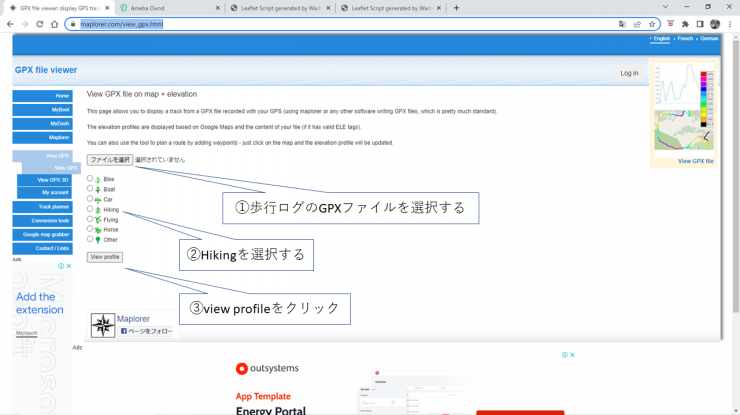Bookmark this page with the star icon
This screenshot has height=415, width=740.
pyautogui.click(x=651, y=23)
